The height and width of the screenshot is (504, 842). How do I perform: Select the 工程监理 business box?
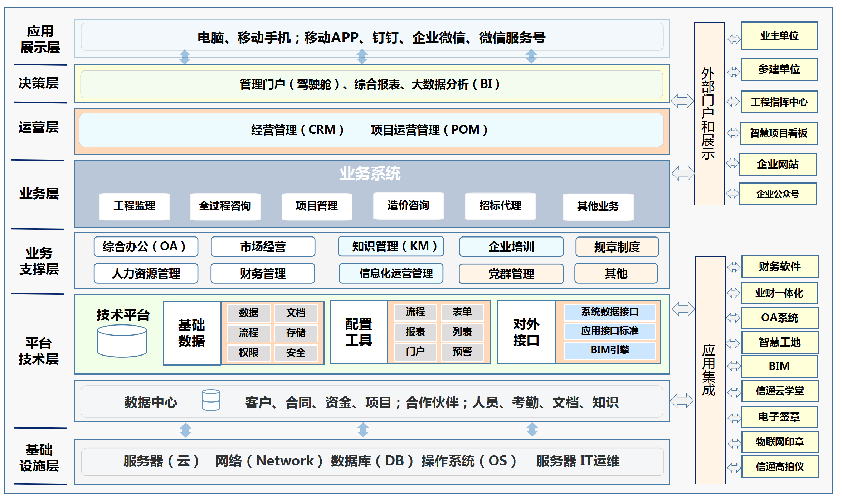(135, 206)
